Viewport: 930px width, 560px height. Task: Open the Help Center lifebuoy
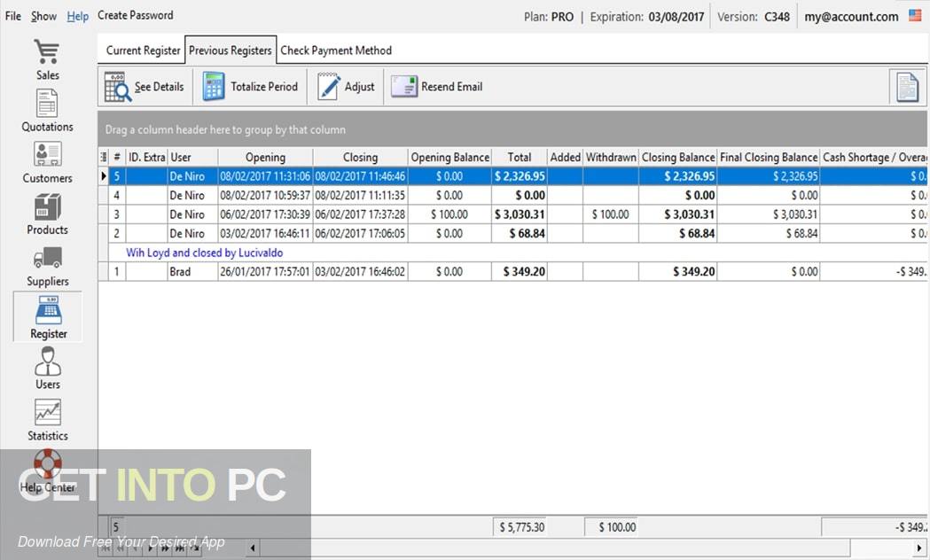point(48,463)
